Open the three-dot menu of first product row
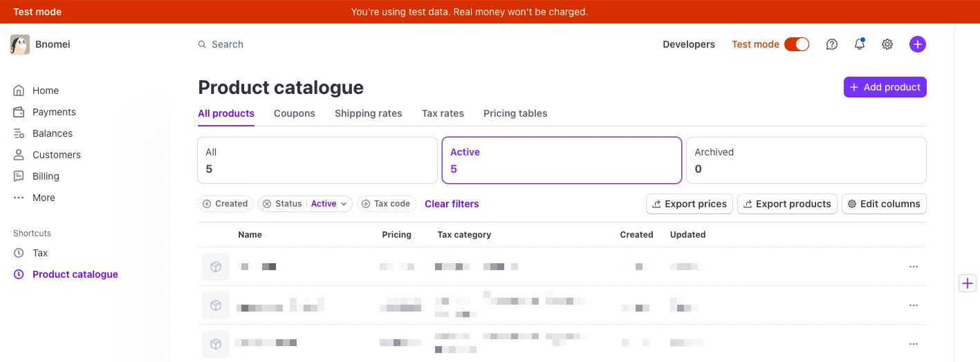This screenshot has height=362, width=980. [914, 267]
